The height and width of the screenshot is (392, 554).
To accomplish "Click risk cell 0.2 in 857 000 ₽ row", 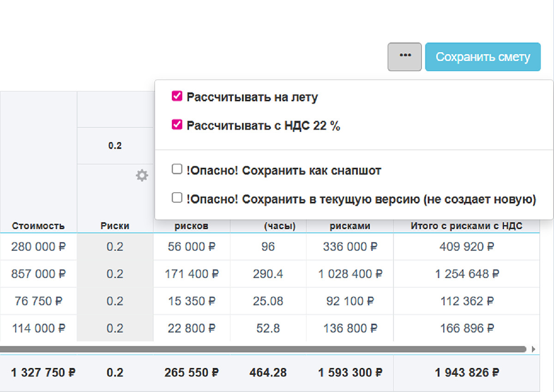I will pos(115,274).
